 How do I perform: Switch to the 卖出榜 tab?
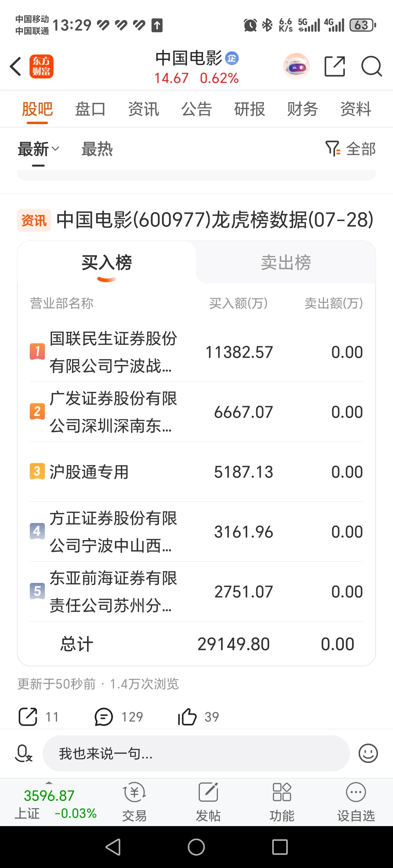[x=286, y=262]
